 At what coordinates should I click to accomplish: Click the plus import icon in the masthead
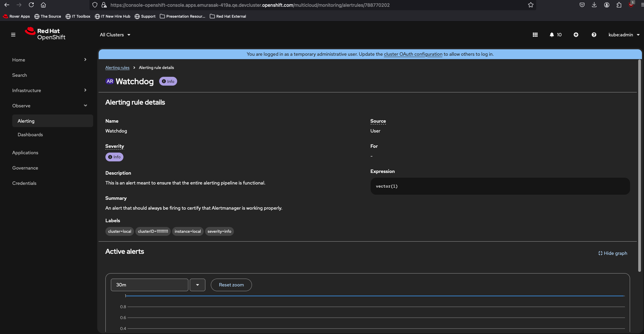[576, 35]
